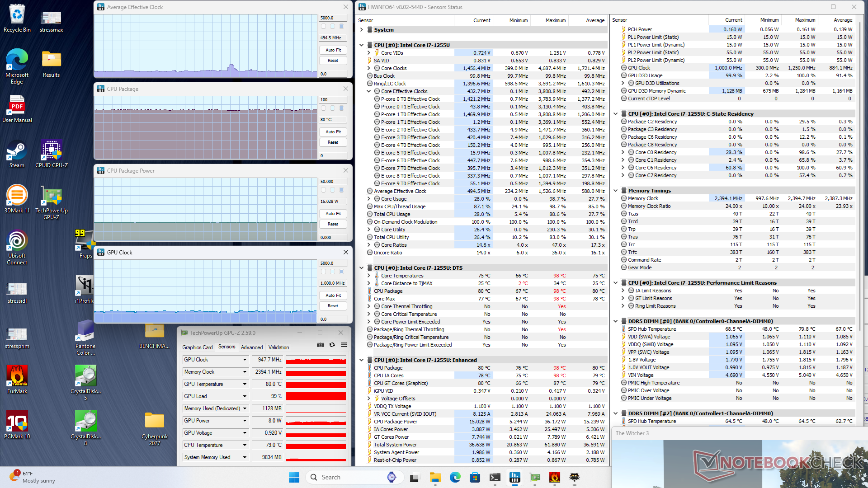868x488 pixels.
Task: Click Reset in Average Effective Clock window
Action: (333, 61)
